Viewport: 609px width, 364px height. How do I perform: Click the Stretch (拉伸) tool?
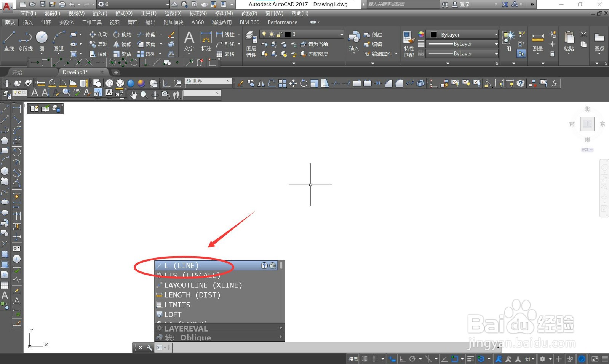click(x=98, y=54)
